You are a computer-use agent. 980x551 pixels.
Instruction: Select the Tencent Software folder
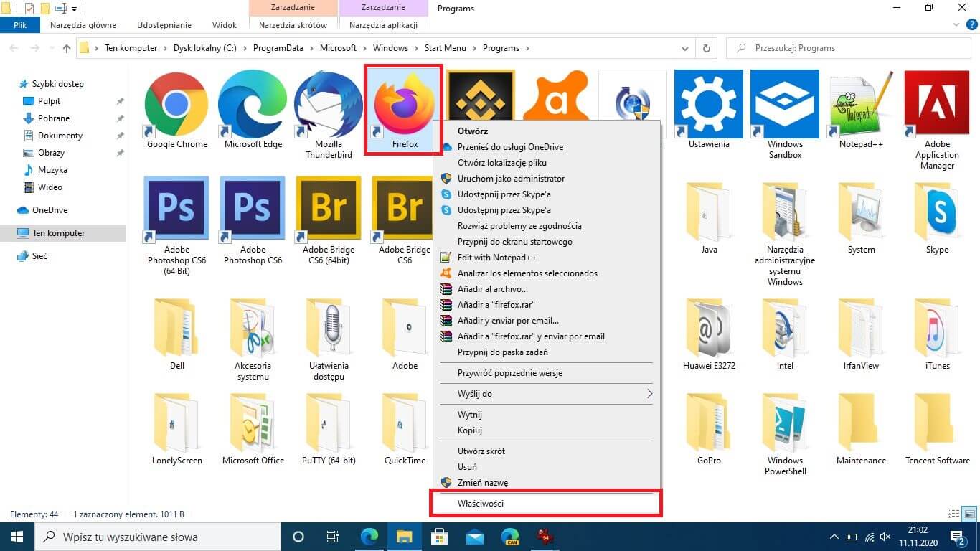tap(937, 422)
